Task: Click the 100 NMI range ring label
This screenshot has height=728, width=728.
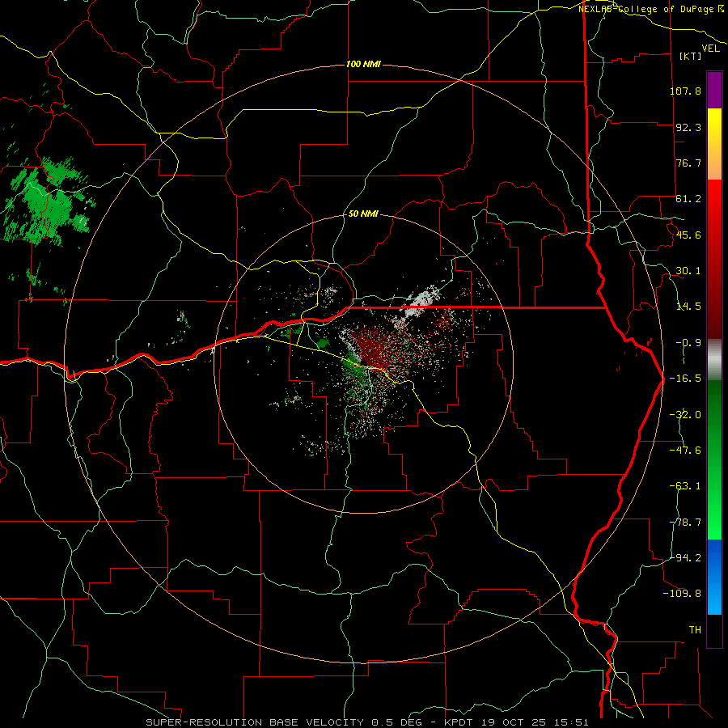Action: [363, 64]
